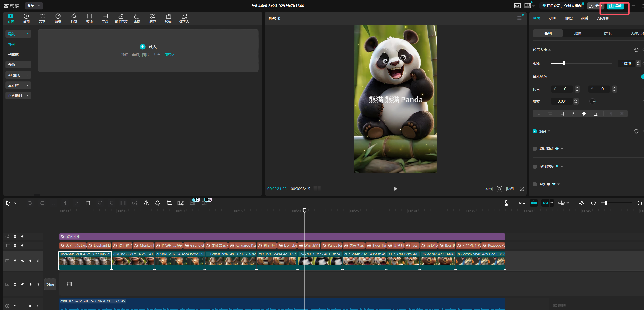This screenshot has width=644, height=310.
Task: Enable the 视频降噪 checkbox
Action: click(535, 167)
